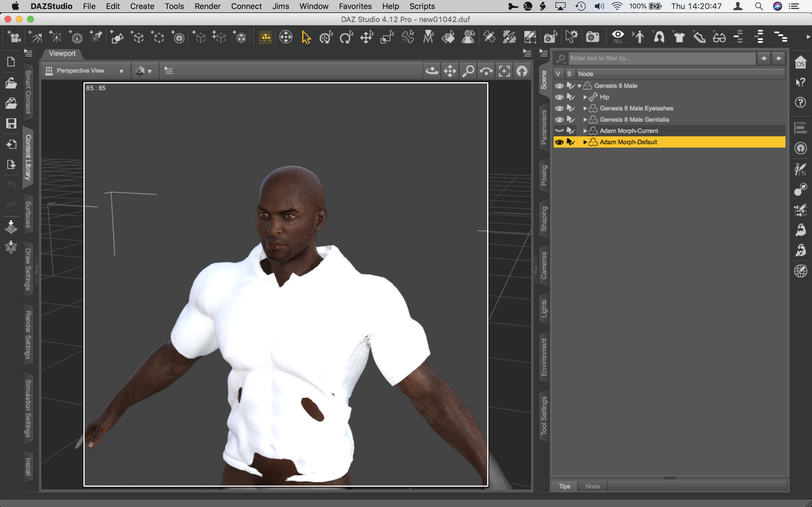Click the Save file icon in left sidebar

click(11, 123)
